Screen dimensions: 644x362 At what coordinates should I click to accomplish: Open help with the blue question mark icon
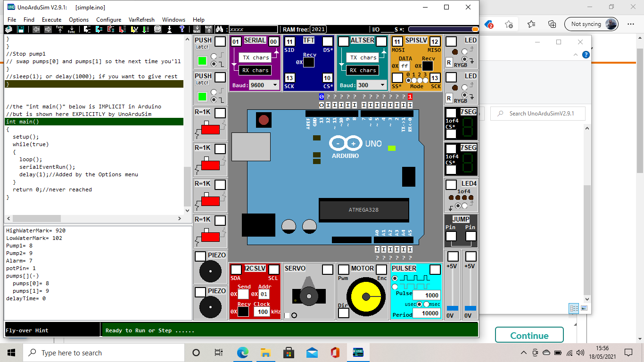[x=182, y=29]
